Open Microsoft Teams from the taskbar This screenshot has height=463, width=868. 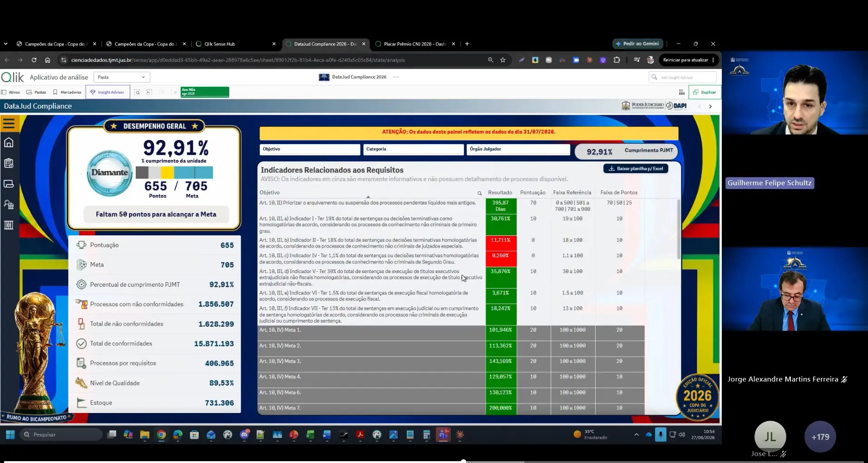point(443,435)
